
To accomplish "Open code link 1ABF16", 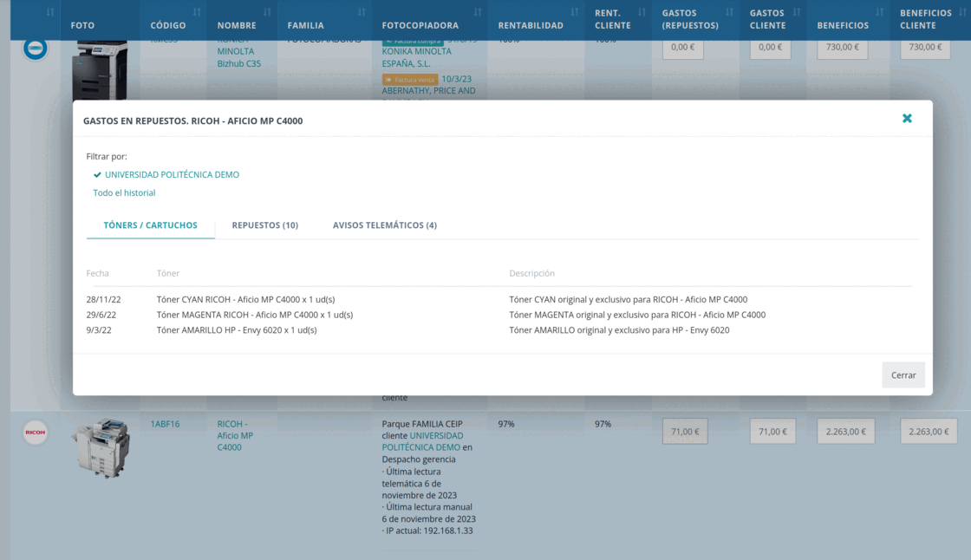I will [x=165, y=425].
